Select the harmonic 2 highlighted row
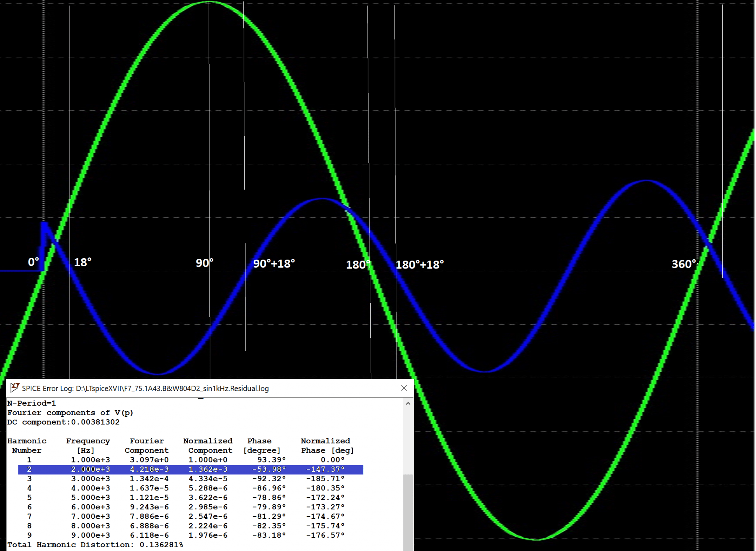Image resolution: width=756 pixels, height=551 pixels. point(190,469)
